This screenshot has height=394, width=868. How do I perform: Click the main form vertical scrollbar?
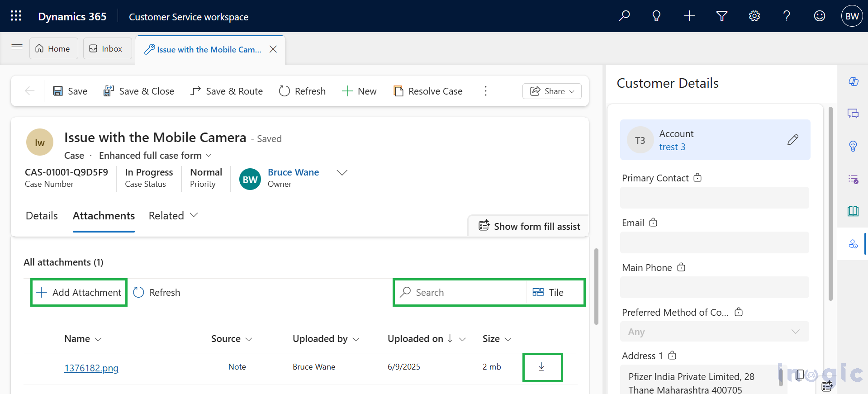pyautogui.click(x=596, y=286)
